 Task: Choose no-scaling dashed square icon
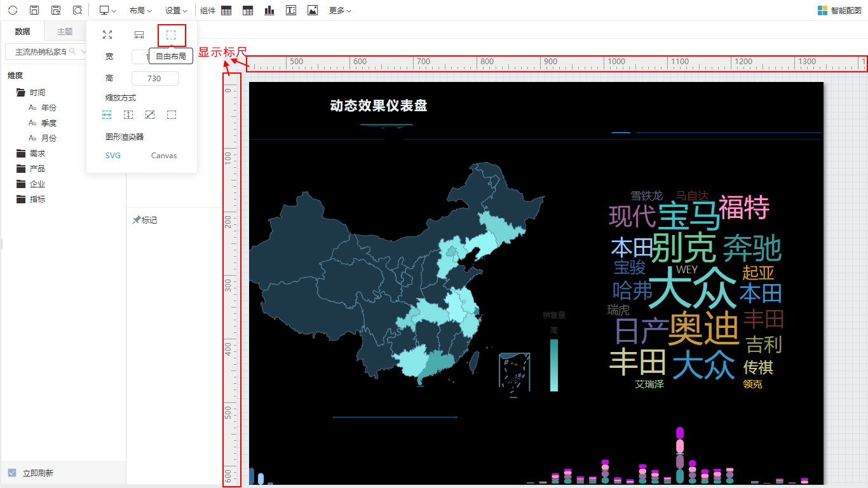point(172,115)
